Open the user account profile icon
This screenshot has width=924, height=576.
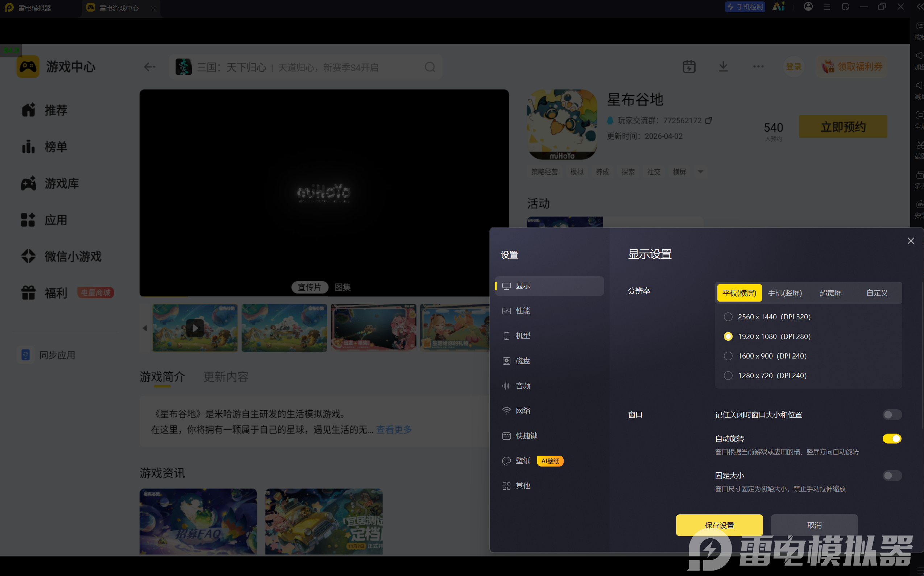point(808,7)
